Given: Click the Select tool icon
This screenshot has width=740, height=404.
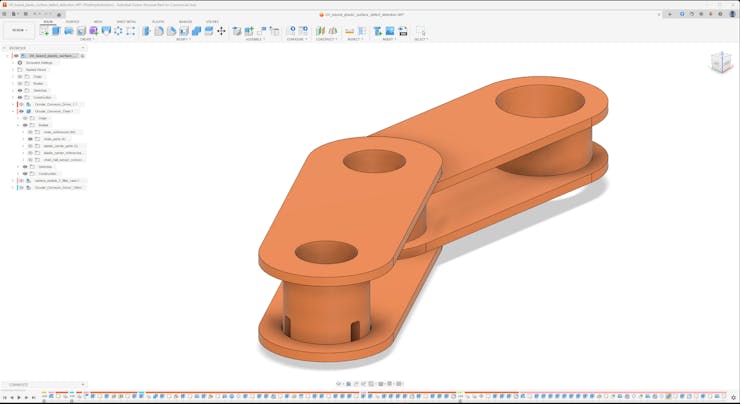Looking at the screenshot, I should (420, 31).
